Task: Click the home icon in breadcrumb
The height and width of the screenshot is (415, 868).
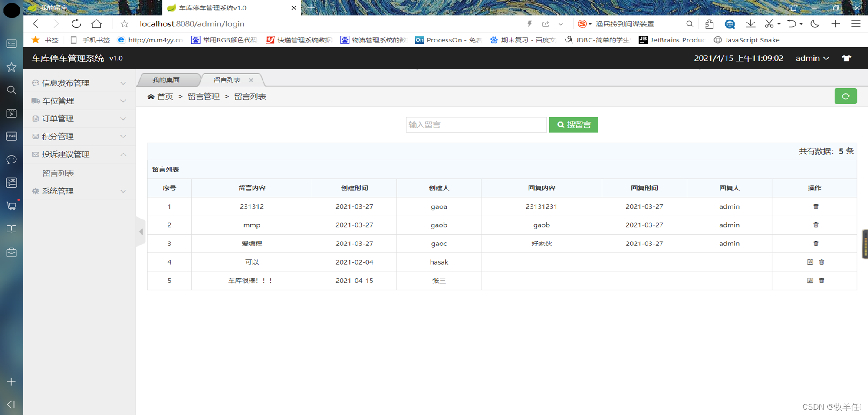Action: [x=151, y=97]
